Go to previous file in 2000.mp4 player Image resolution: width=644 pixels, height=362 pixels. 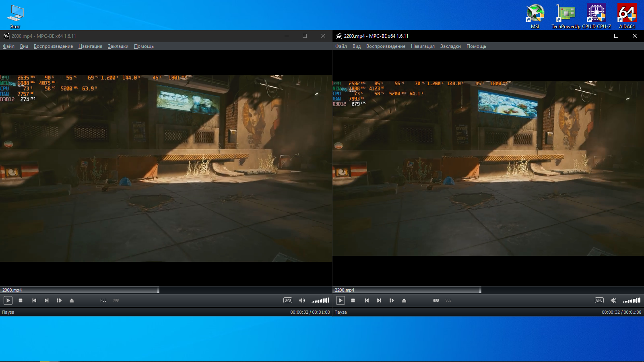pyautogui.click(x=34, y=300)
